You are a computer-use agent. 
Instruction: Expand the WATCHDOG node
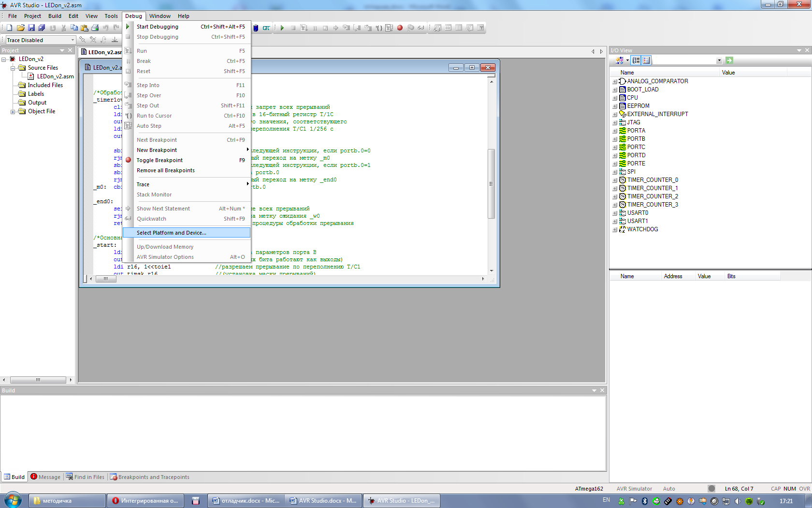pyautogui.click(x=615, y=229)
